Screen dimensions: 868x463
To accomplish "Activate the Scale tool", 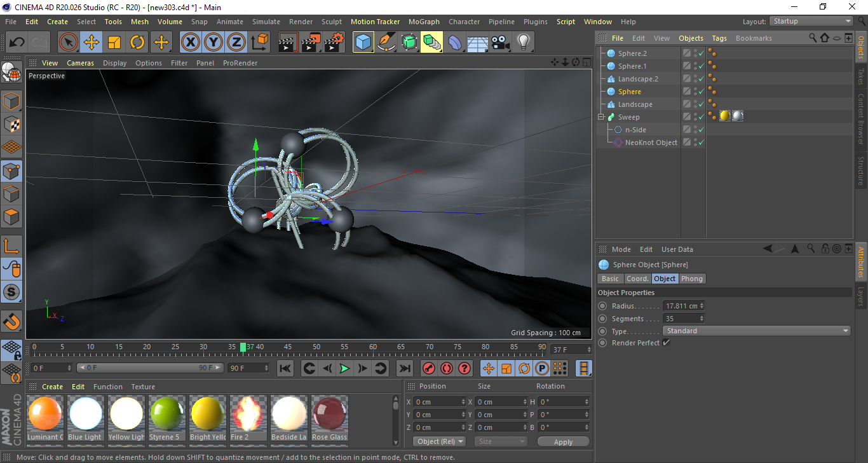I will [114, 43].
